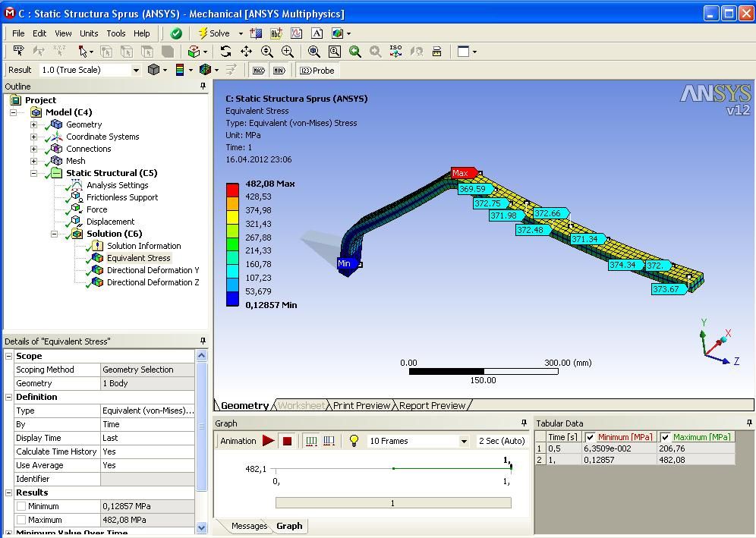Screen dimensions: 756x538
Task: Set the ISO isometric view
Action: pos(396,51)
